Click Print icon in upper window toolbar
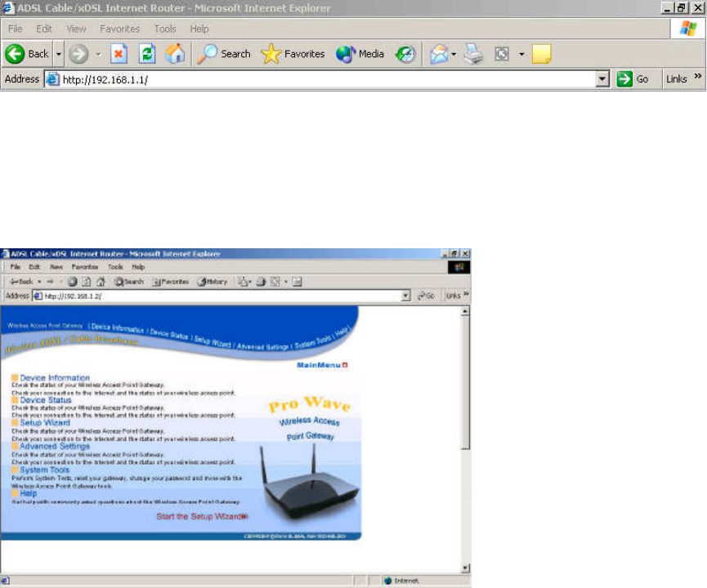This screenshot has width=707, height=588. 474,54
